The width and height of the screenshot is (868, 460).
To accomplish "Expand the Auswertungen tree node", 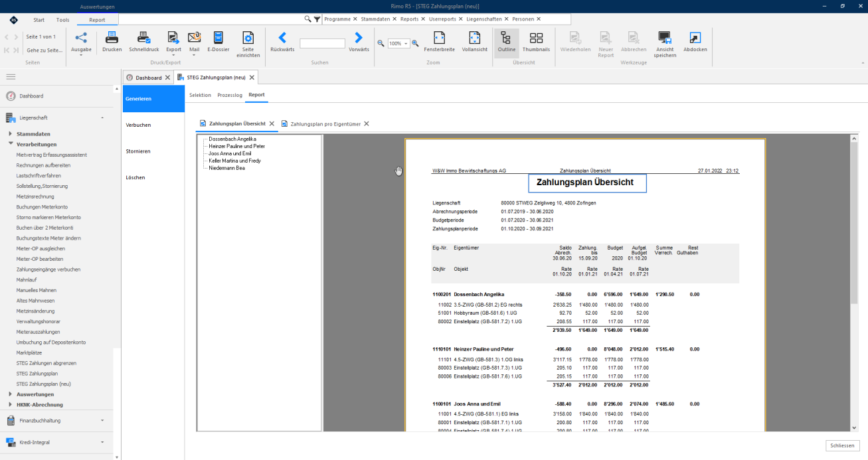I will pyautogui.click(x=11, y=394).
